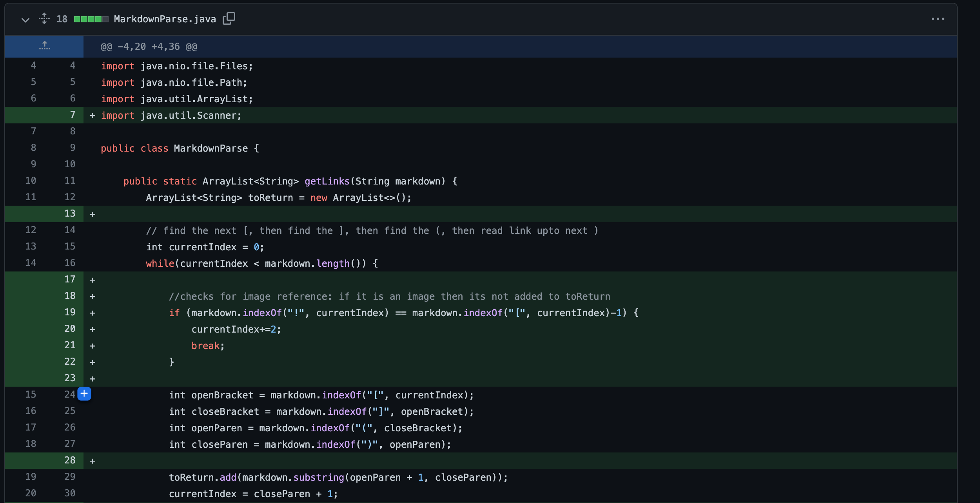The image size is (980, 503).
Task: Select new line number 28
Action: click(70, 460)
